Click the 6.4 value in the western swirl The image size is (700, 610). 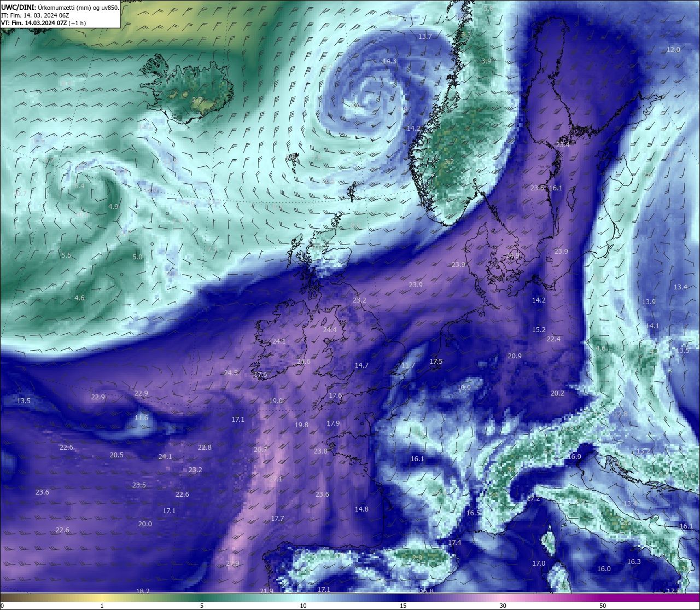pyautogui.click(x=79, y=185)
